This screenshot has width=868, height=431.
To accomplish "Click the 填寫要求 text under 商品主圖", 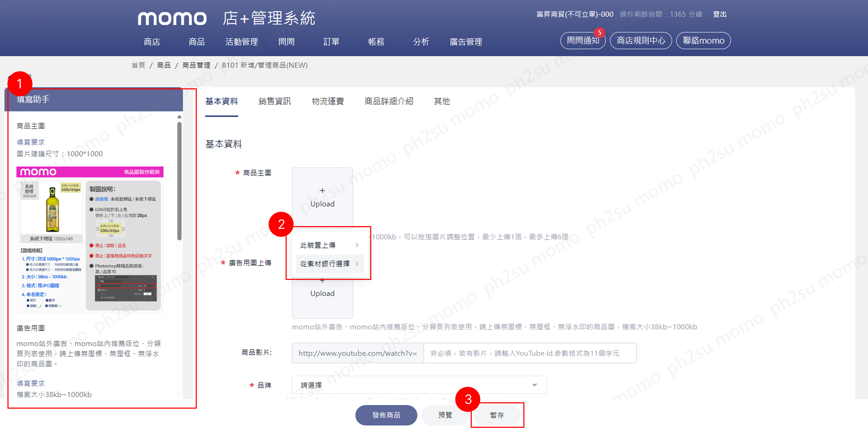I will (31, 142).
